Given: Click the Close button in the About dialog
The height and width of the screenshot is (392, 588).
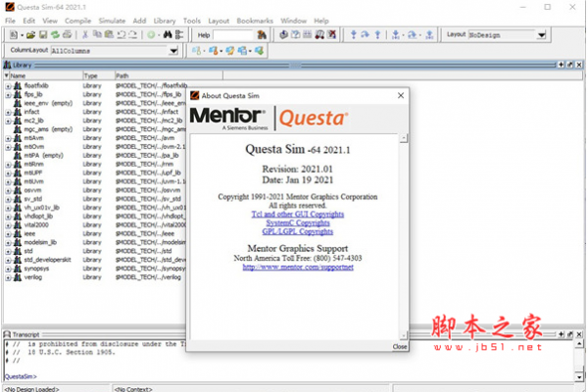Looking at the screenshot, I should [400, 347].
